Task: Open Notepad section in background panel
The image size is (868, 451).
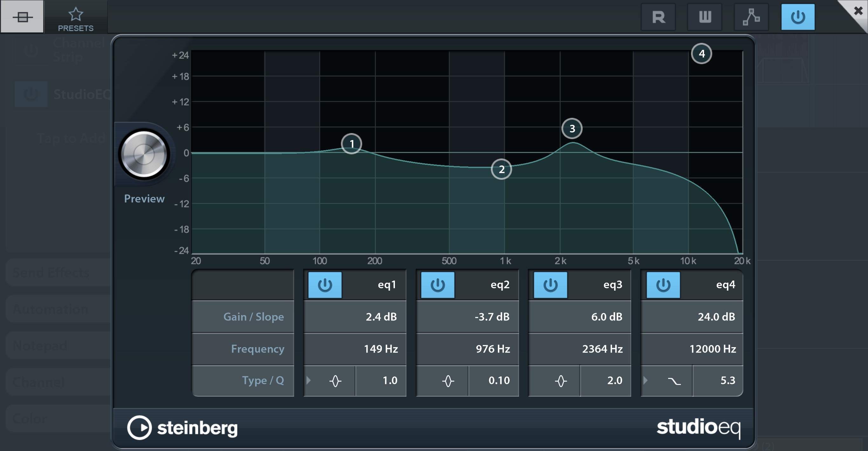Action: (58, 346)
